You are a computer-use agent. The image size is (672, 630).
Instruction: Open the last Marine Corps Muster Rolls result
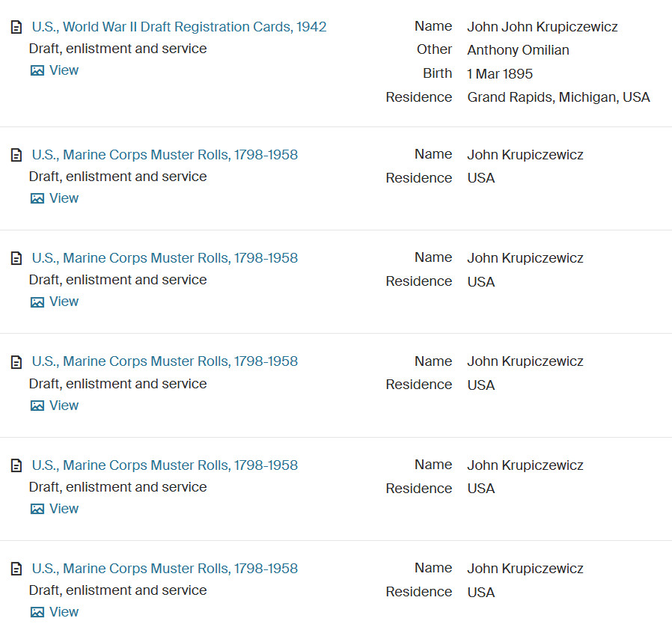click(x=165, y=569)
